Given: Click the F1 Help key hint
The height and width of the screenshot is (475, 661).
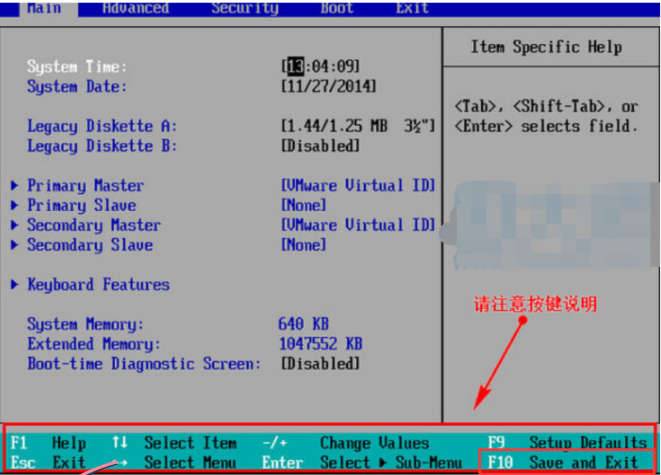Looking at the screenshot, I should coord(48,443).
